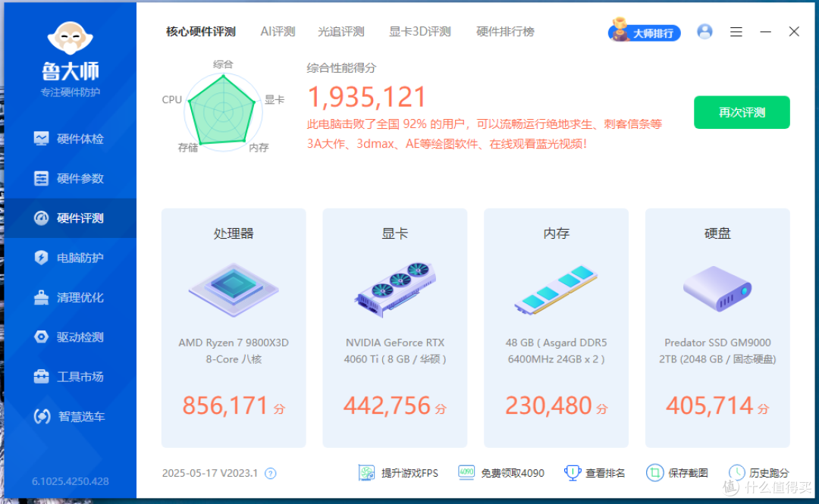Click 保存截图 to save screenshot
Viewport: 819px width, 504px height.
pos(688,473)
